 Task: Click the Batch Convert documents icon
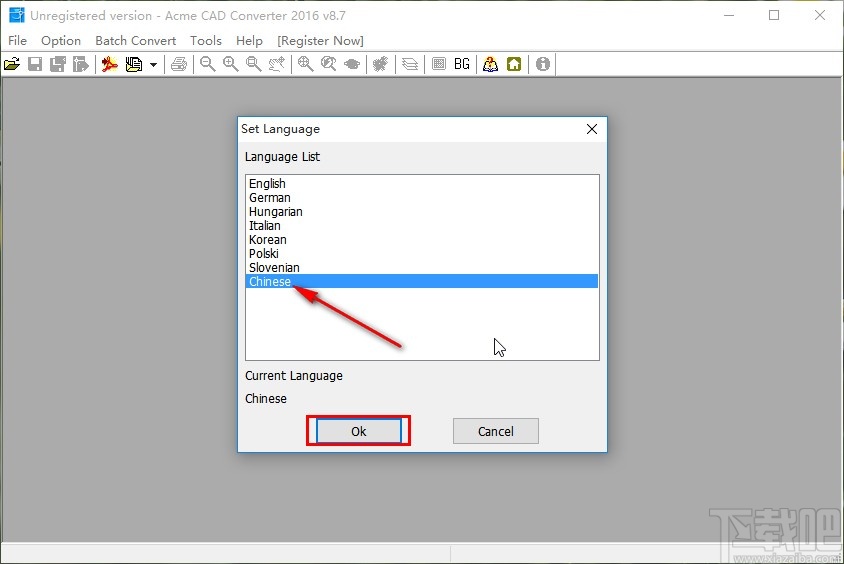coord(133,64)
